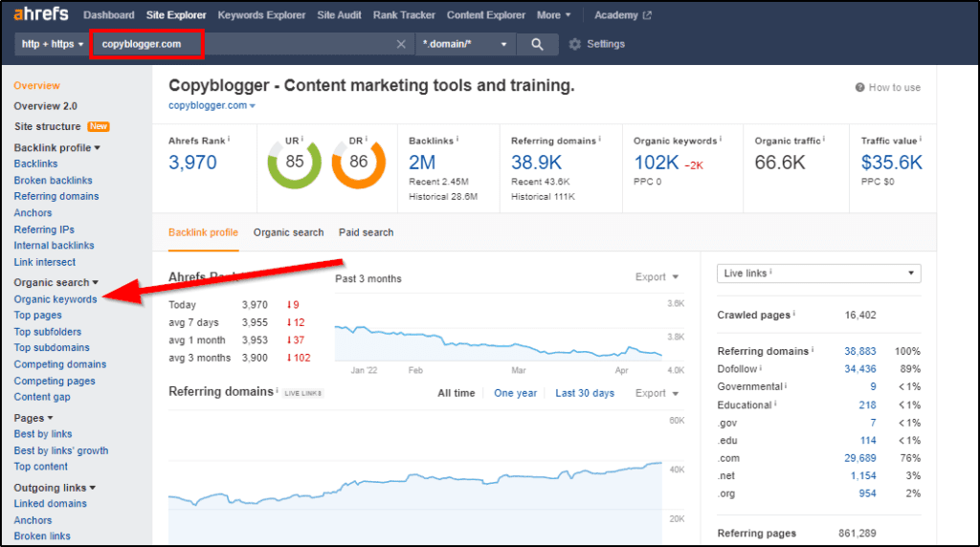Click the 34,436 Dofollow count
This screenshot has width=980, height=547.
pyautogui.click(x=860, y=369)
